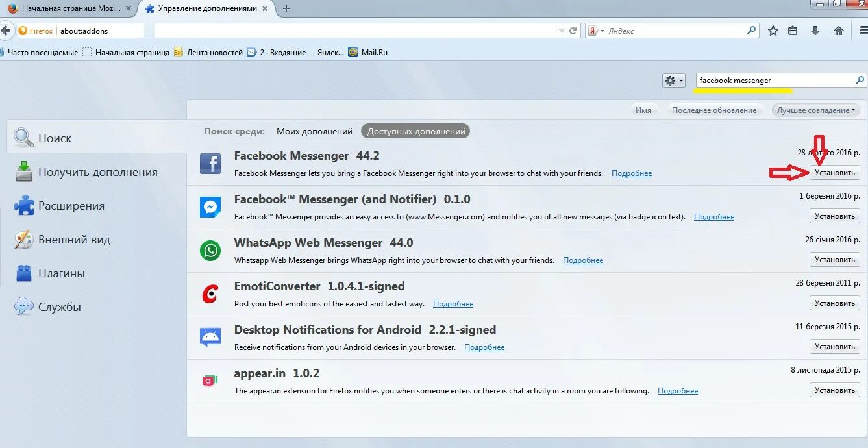Open the Лучшее совпадение sort dropdown

[x=815, y=110]
